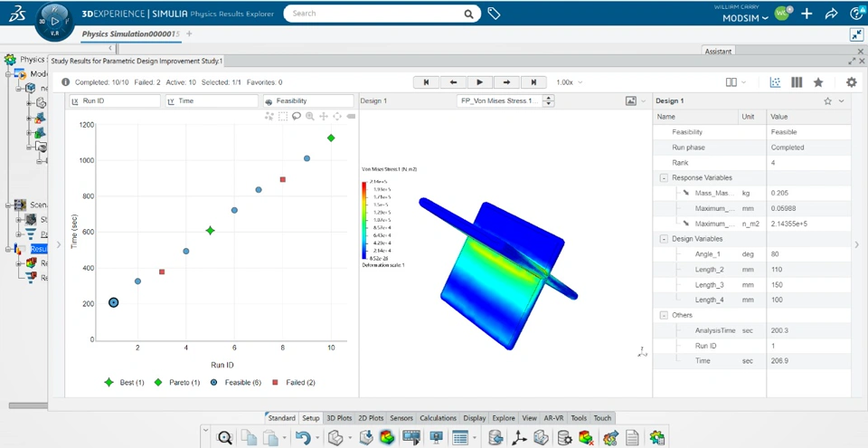Click the 3D compass play icon
868x448 pixels.
pos(55,21)
